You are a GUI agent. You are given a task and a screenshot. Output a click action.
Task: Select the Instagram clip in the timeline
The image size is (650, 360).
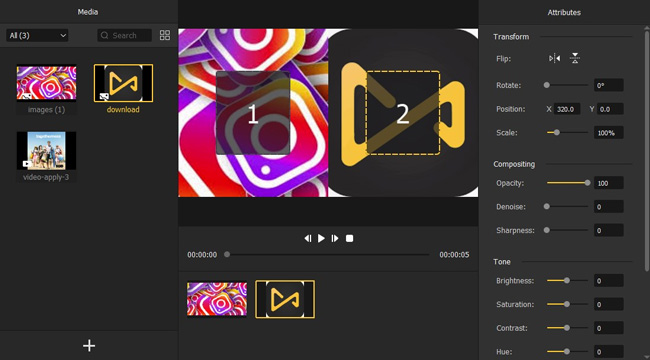[217, 299]
